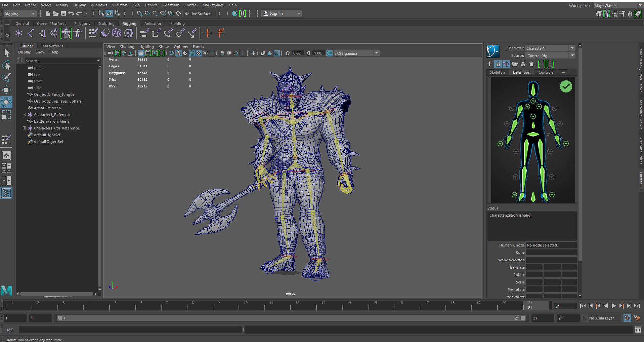Click the HumanIK load skeleton definition folder icon
This screenshot has width=644, height=342.
[x=515, y=64]
